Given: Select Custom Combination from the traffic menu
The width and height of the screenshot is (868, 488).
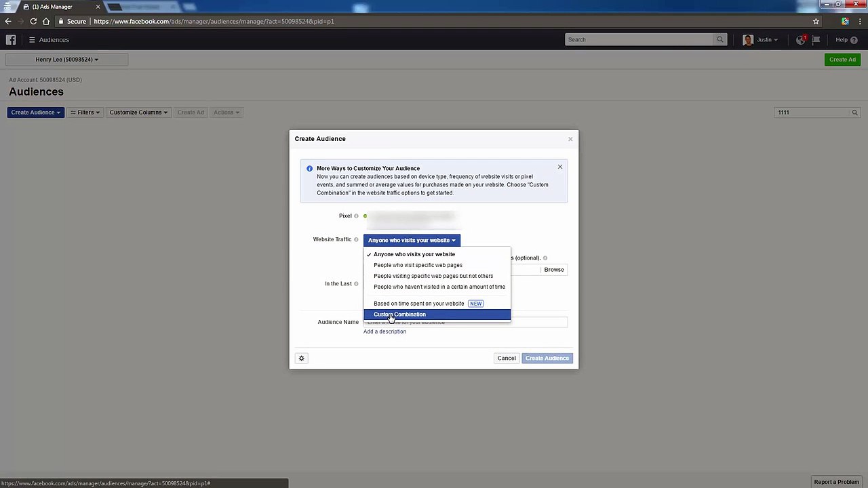Looking at the screenshot, I should [437, 314].
